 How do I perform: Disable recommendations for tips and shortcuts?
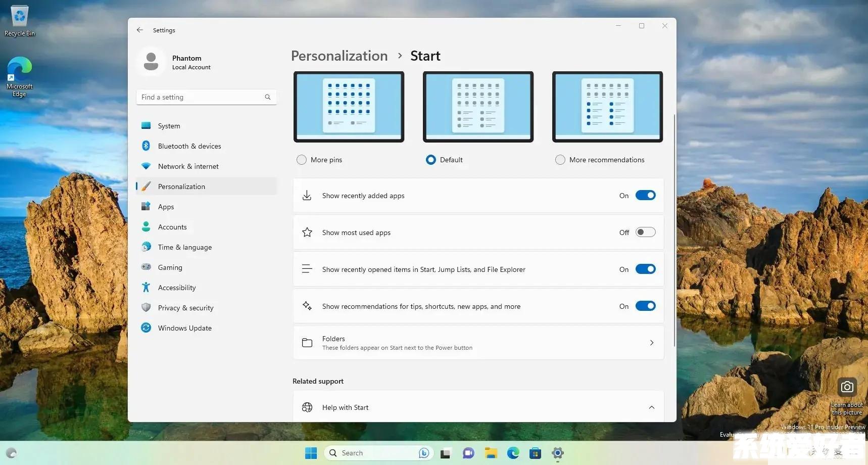click(645, 306)
